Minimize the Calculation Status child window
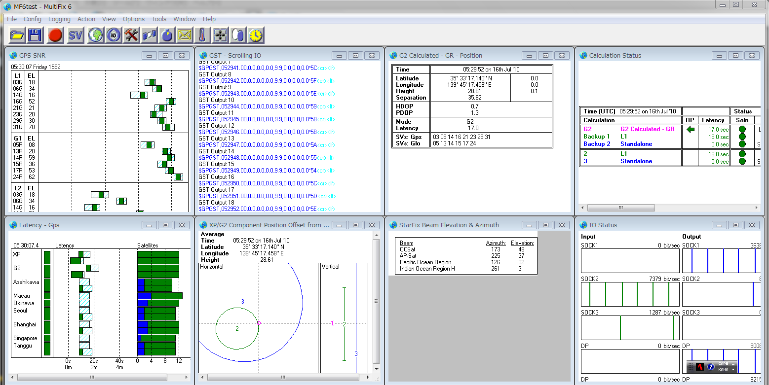 pos(719,55)
